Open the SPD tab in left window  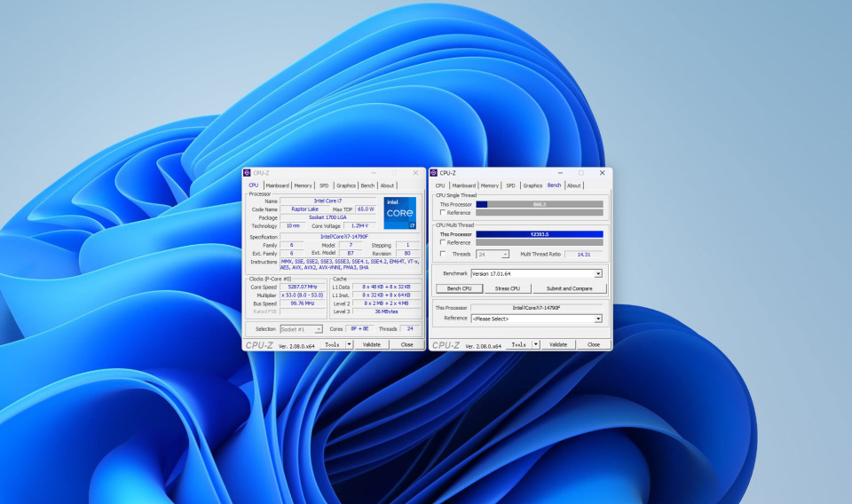click(x=324, y=185)
